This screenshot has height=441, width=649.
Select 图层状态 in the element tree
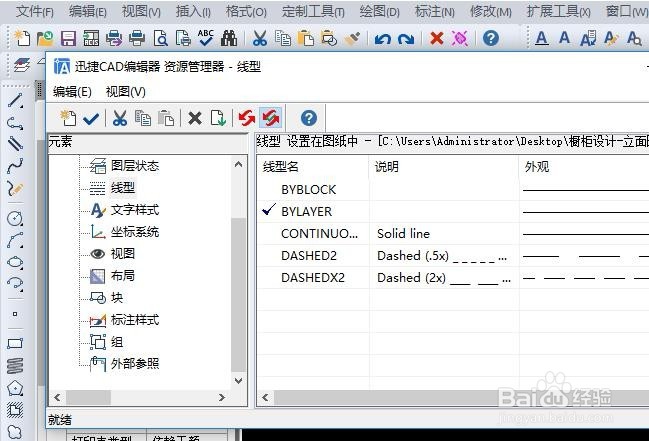click(x=135, y=166)
